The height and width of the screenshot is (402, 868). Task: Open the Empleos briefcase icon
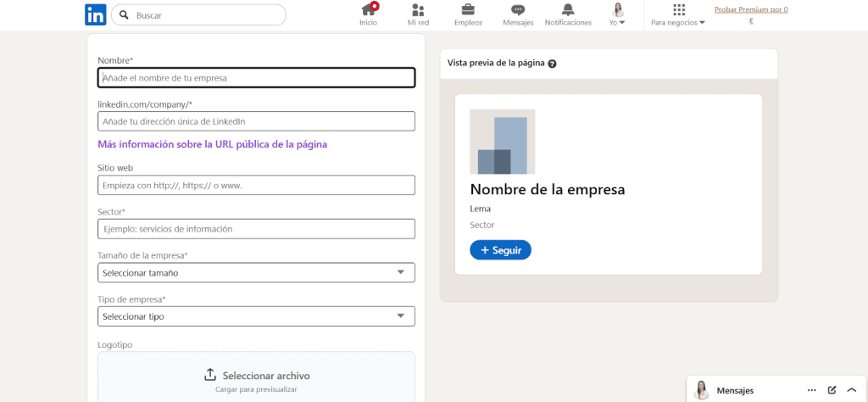[x=468, y=10]
